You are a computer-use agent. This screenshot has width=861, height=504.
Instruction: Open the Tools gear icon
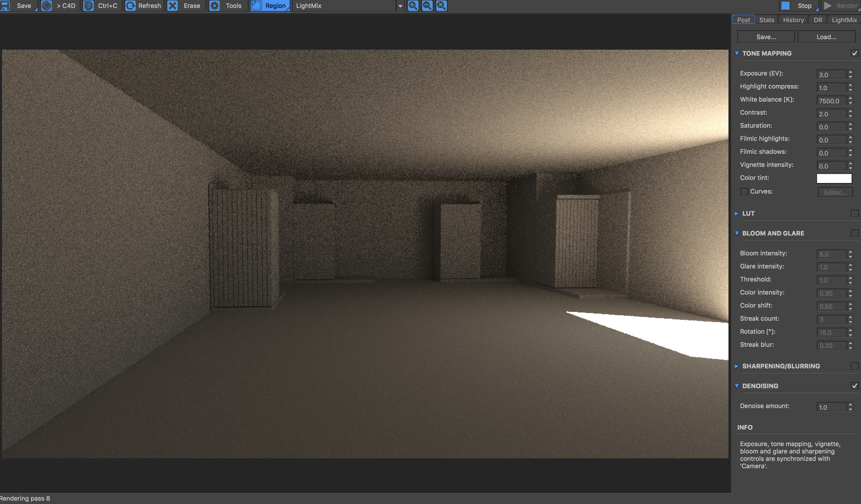click(215, 5)
